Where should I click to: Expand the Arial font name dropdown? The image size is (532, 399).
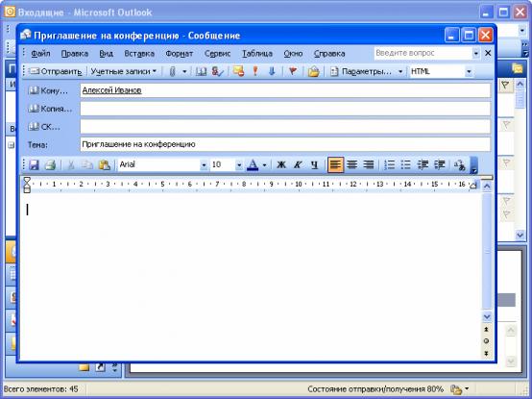tap(204, 165)
